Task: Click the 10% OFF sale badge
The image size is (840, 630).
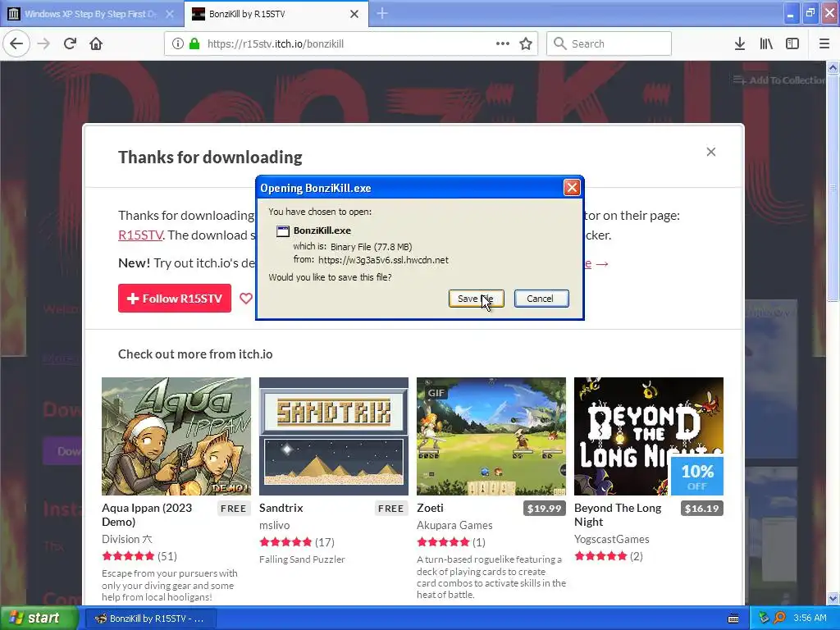Action: pyautogui.click(x=697, y=477)
